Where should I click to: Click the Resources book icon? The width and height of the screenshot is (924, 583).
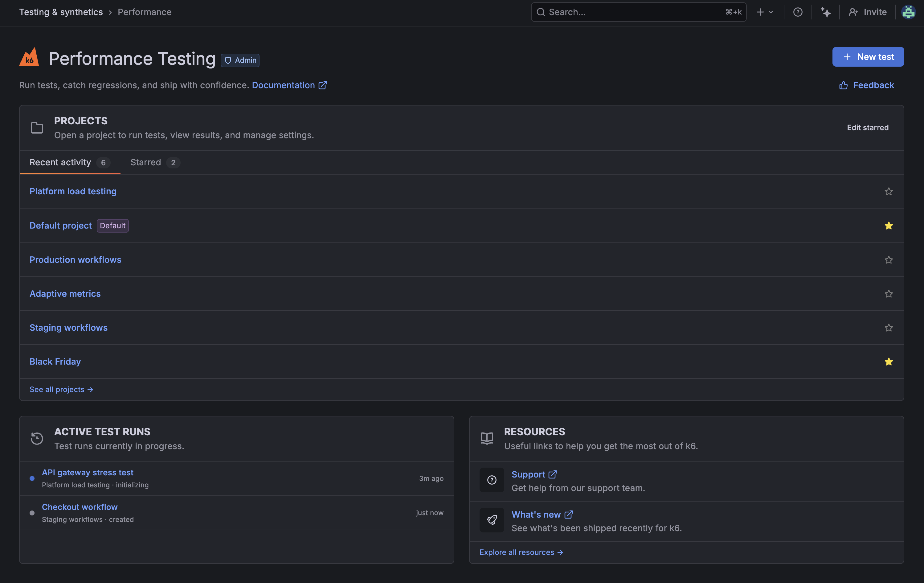click(487, 439)
